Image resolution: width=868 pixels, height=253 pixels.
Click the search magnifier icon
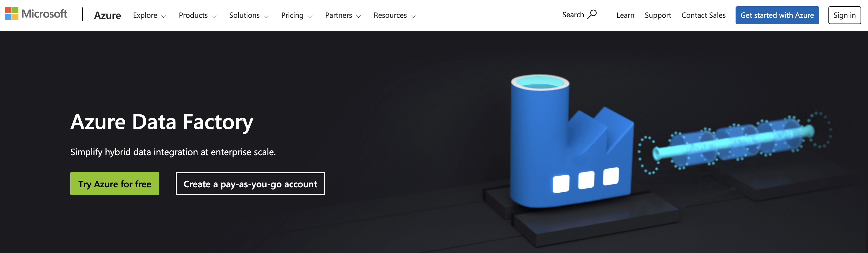pyautogui.click(x=592, y=15)
